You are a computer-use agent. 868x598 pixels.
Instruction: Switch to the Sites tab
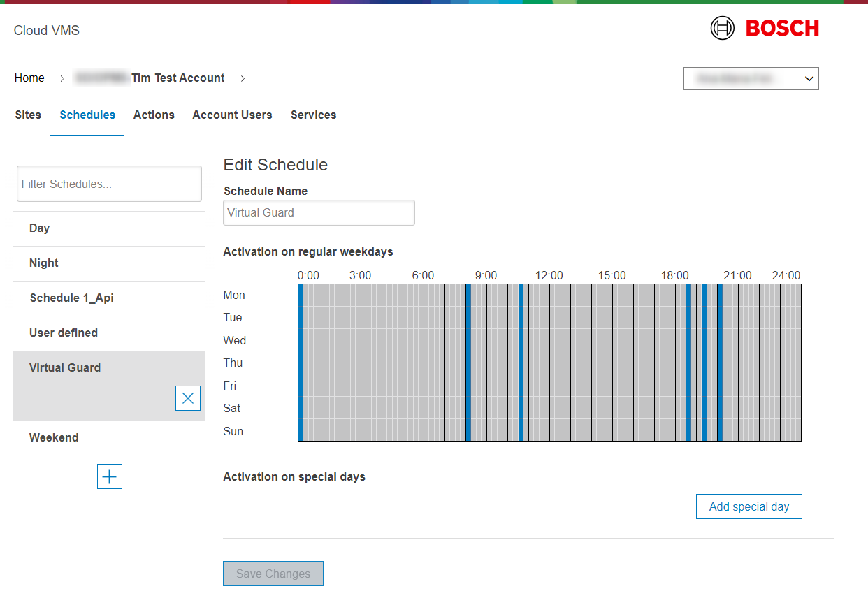point(28,115)
